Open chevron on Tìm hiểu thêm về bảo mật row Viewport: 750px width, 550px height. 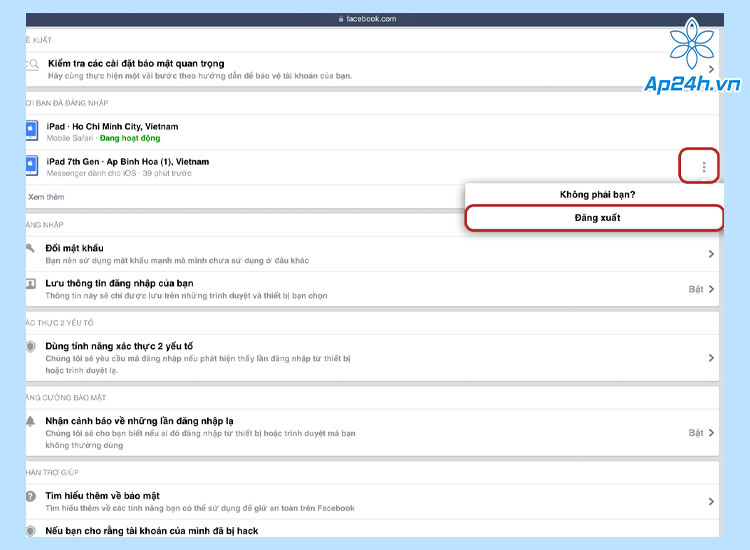[711, 501]
